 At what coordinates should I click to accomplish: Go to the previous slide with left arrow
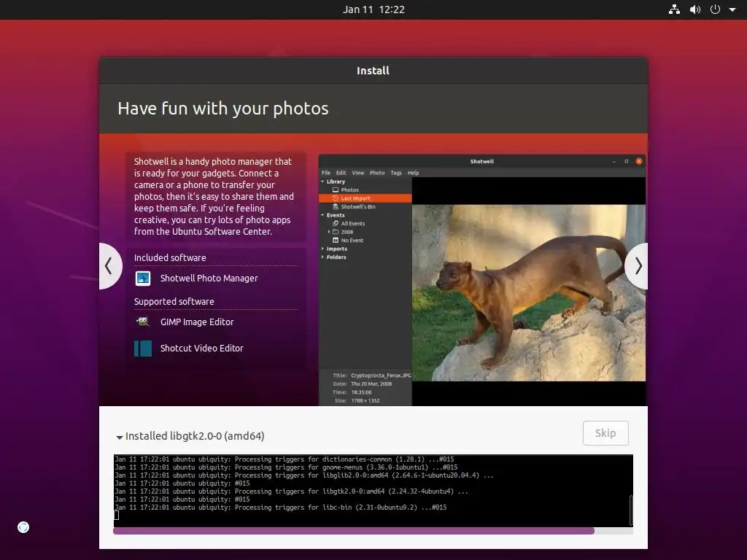click(x=110, y=266)
